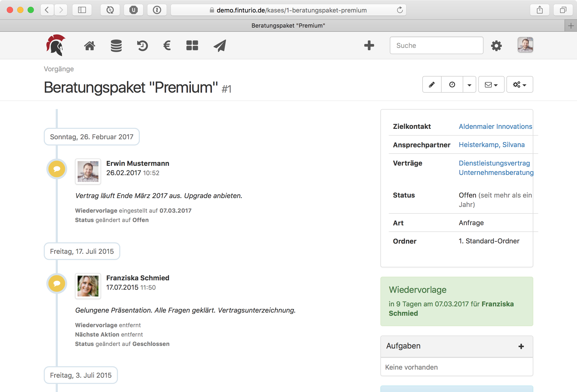Click the Vorgänge breadcrumb link

(x=59, y=69)
